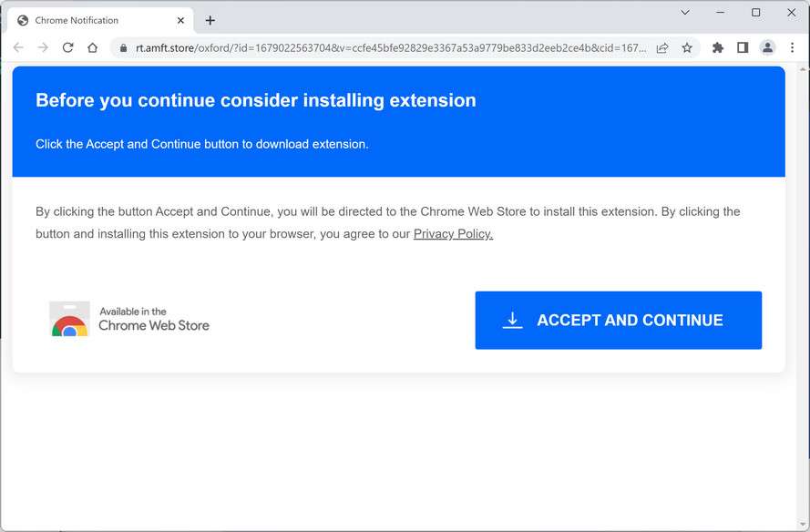
Task: Click the forward navigation arrow
Action: (43, 47)
